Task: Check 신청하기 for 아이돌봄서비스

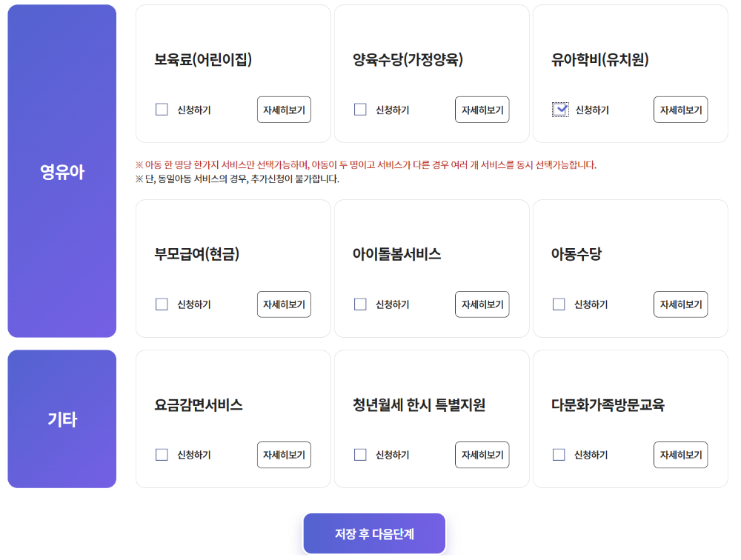Action: click(360, 304)
